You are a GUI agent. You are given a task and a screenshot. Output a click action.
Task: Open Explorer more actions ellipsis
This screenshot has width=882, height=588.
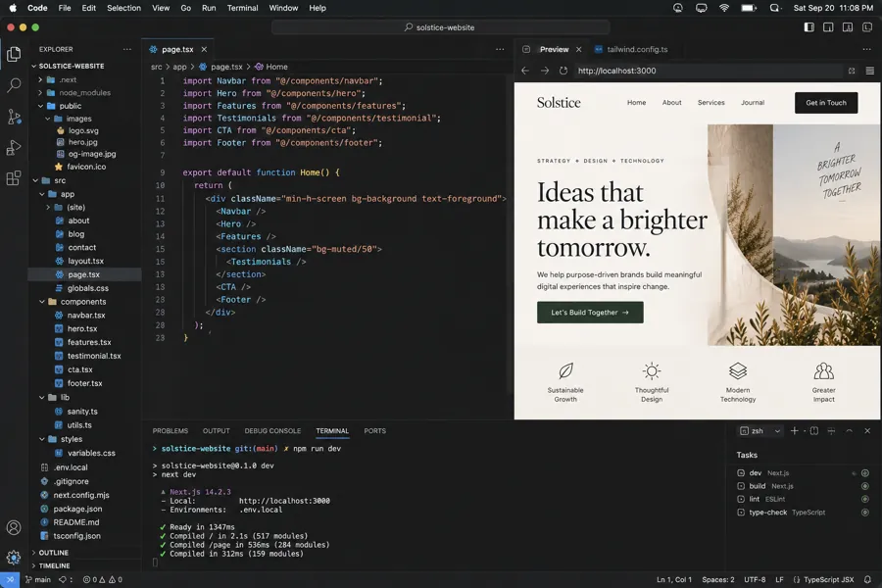click(127, 50)
